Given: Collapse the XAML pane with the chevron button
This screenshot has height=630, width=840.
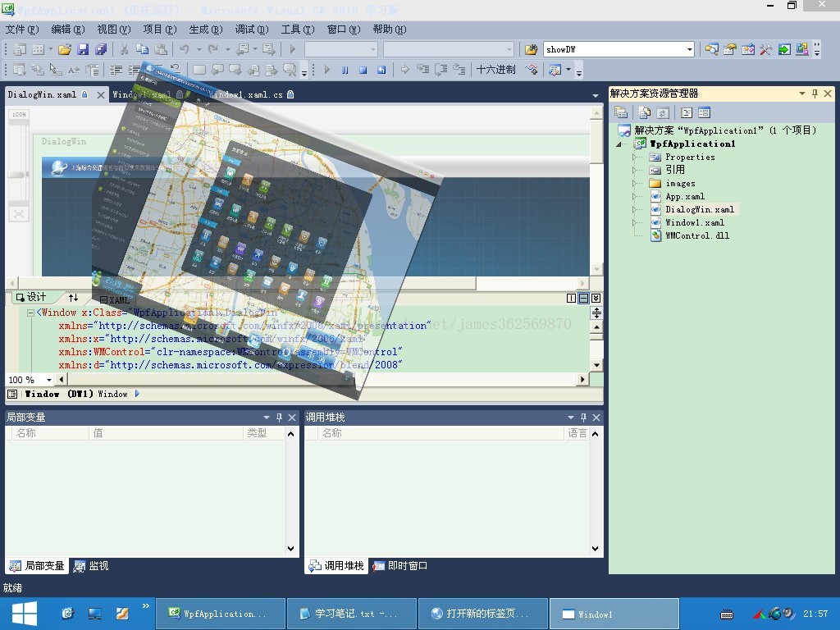Looking at the screenshot, I should pyautogui.click(x=596, y=299).
